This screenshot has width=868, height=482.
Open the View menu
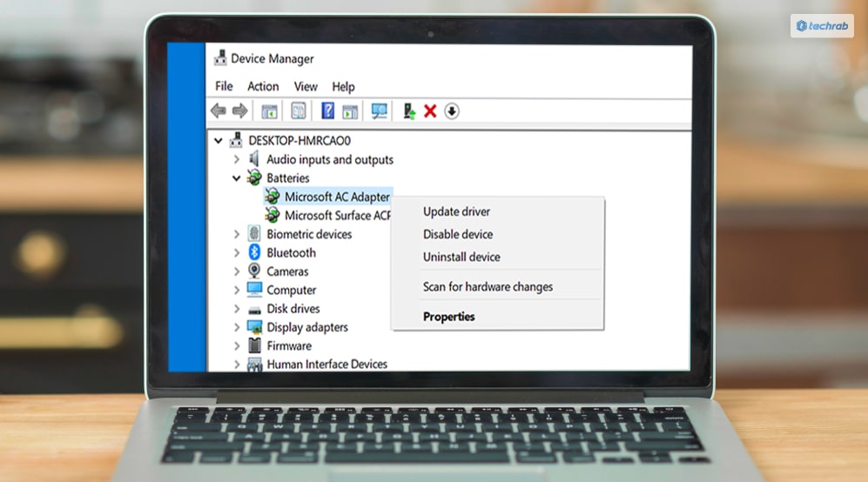point(306,86)
